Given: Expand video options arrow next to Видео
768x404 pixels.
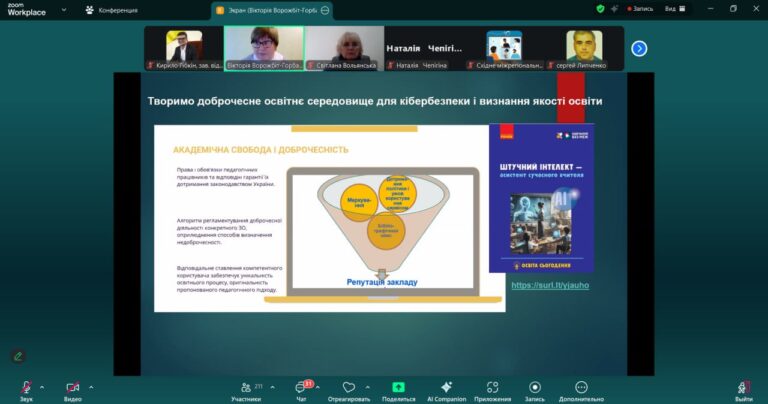Looking at the screenshot, I should tap(91, 387).
